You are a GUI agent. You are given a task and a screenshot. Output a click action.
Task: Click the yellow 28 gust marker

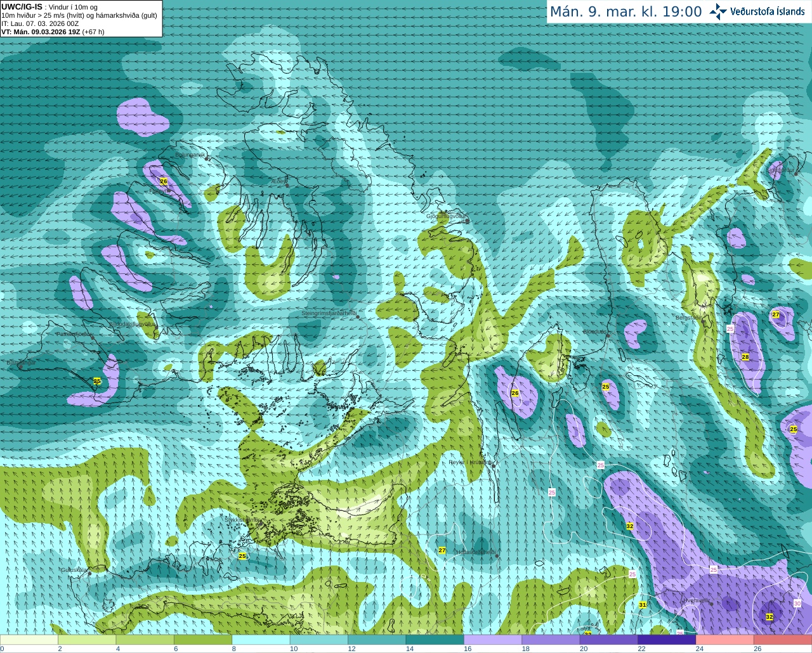click(x=745, y=357)
